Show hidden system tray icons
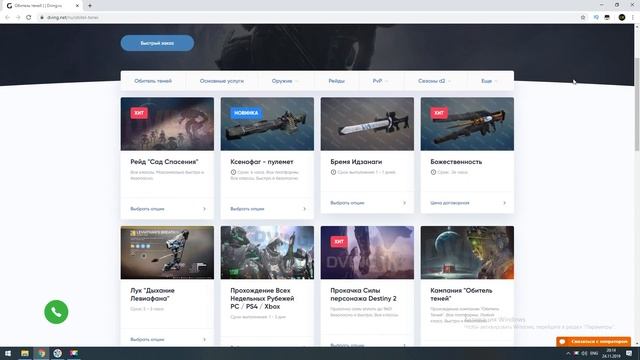 (x=568, y=353)
